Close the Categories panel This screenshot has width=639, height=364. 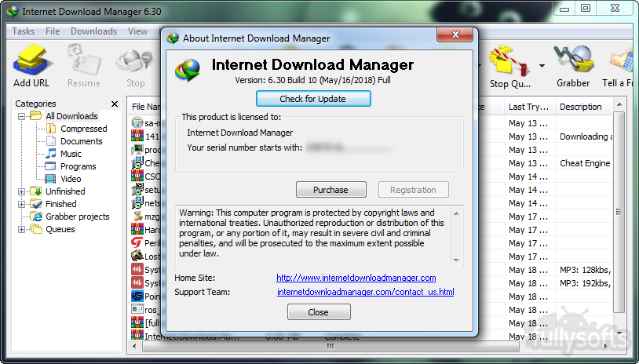[x=115, y=104]
